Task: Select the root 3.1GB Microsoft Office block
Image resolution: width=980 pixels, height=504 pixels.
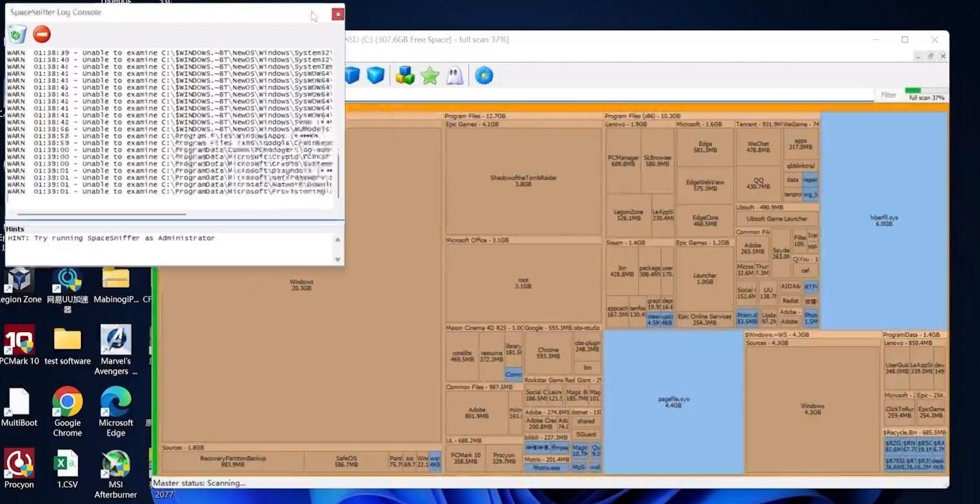Action: [x=523, y=283]
